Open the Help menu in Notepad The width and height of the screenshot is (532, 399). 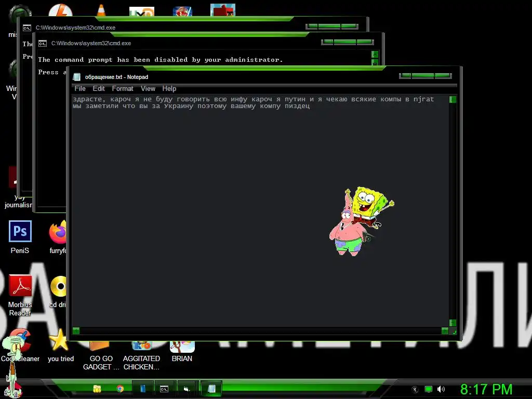click(x=169, y=88)
